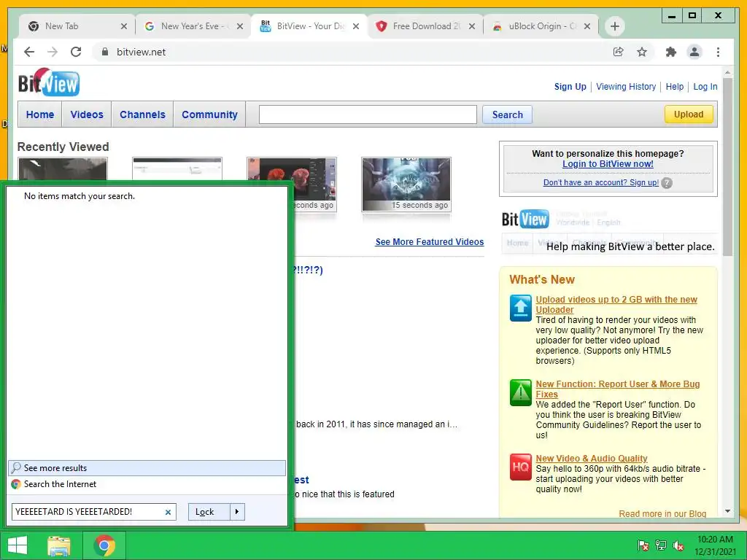
Task: Open a new tab with the plus button
Action: (x=614, y=26)
